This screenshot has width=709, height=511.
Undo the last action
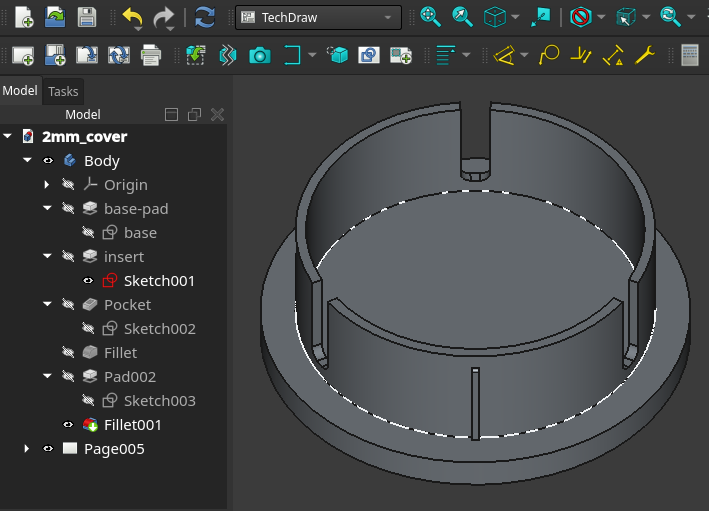(x=132, y=18)
